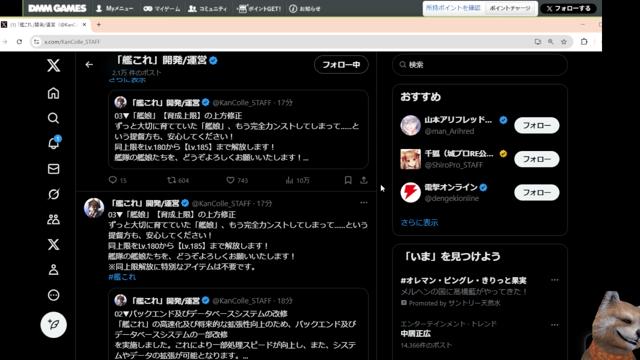Like the first post with heart icon
Image resolution: width=640 pixels, height=360 pixels.
tap(231, 180)
